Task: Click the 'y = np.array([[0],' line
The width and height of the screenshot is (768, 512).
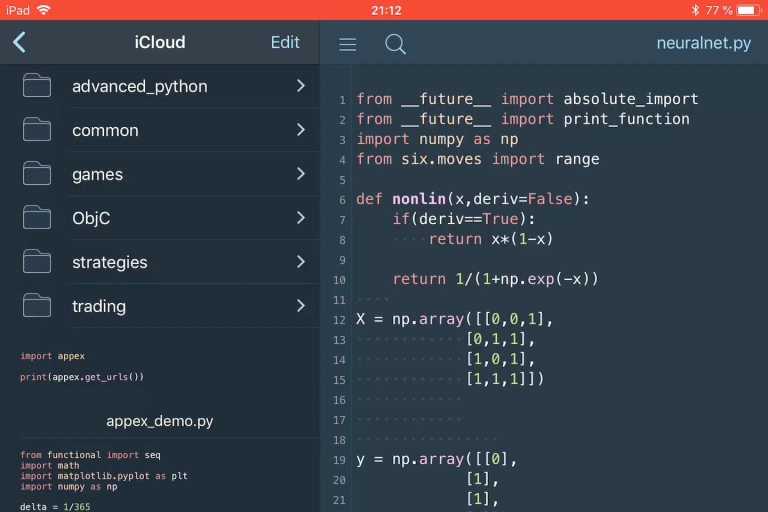Action: 436,460
